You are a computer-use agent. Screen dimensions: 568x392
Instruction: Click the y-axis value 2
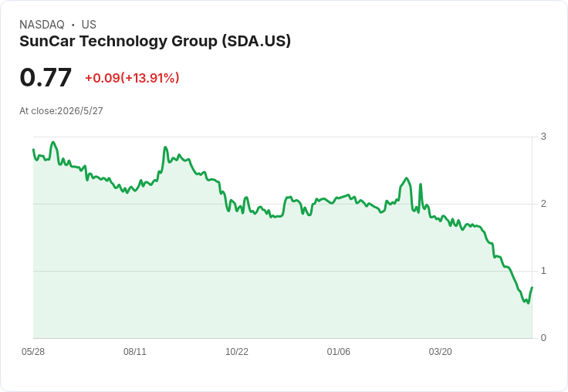[543, 204]
